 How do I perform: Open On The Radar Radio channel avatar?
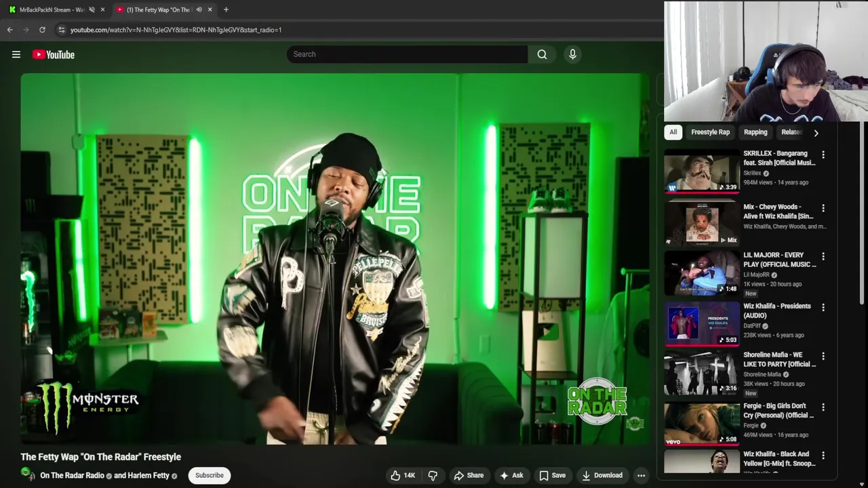pos(28,474)
